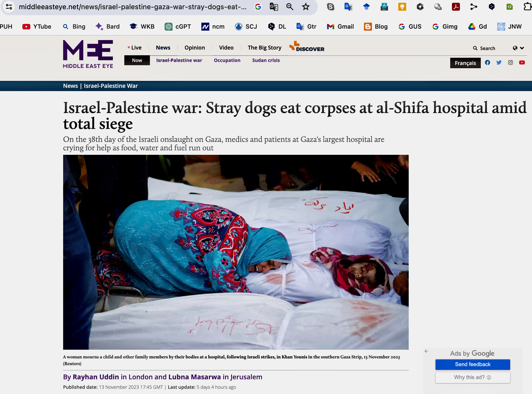The width and height of the screenshot is (532, 394).
Task: Open the blue graduation cap extension icon
Action: coord(366,7)
